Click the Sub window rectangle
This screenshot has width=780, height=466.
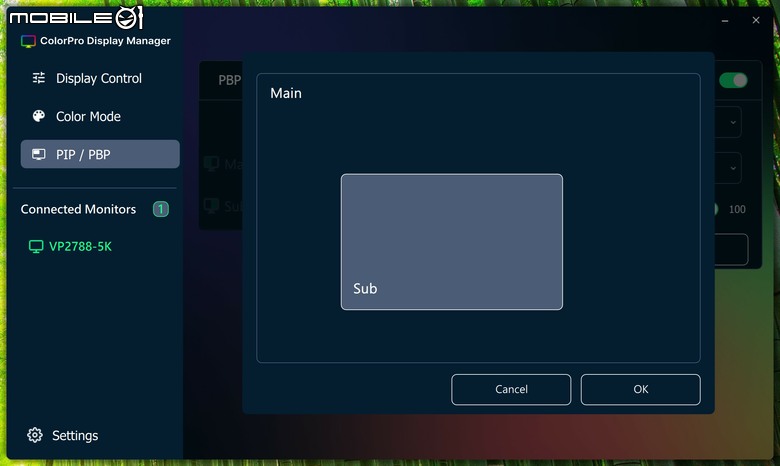point(452,242)
